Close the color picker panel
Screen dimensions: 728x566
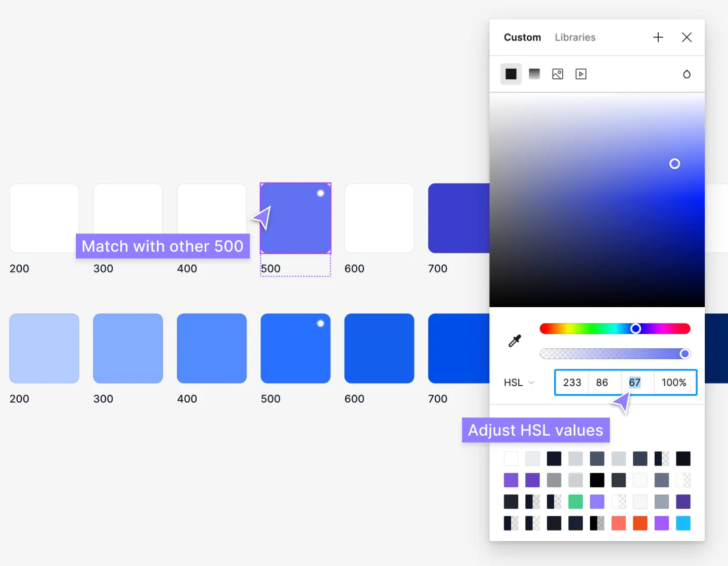point(687,37)
